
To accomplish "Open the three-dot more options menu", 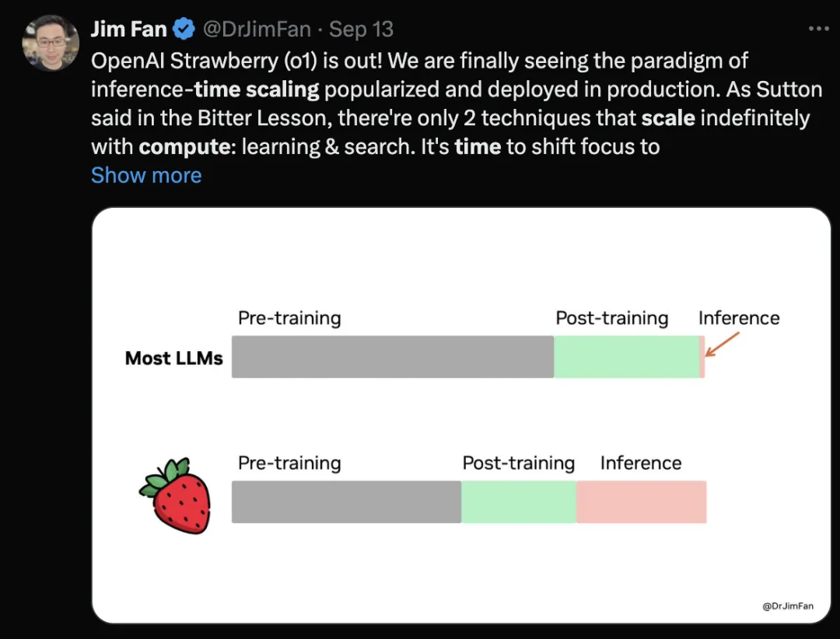I will coord(818,29).
